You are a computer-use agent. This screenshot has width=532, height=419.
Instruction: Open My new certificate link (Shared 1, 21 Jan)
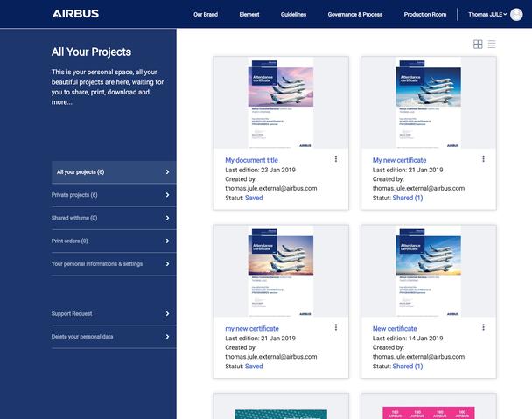[399, 160]
